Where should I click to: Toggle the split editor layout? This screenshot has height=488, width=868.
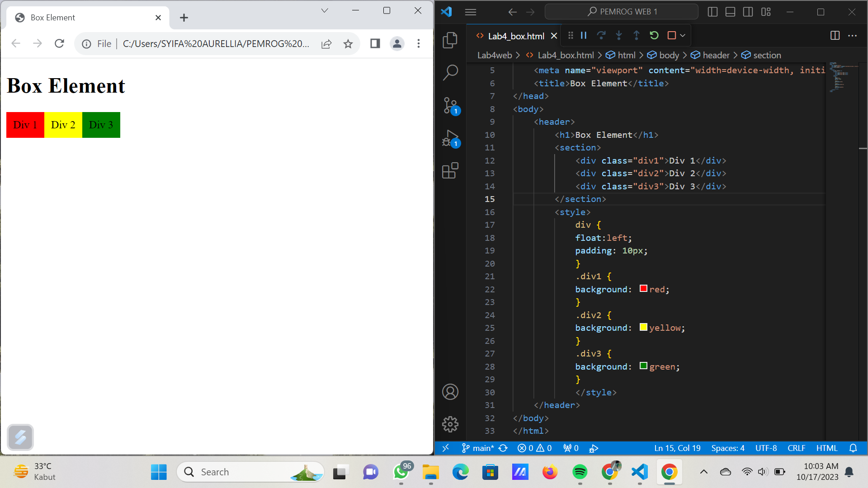coord(835,36)
